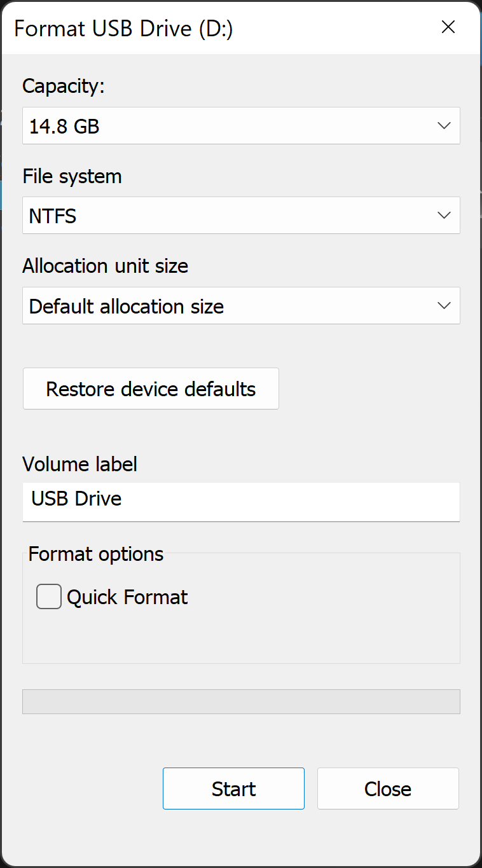Screen dimensions: 482x868
Task: Click the dialog title Format USB Drive
Action: click(x=124, y=28)
